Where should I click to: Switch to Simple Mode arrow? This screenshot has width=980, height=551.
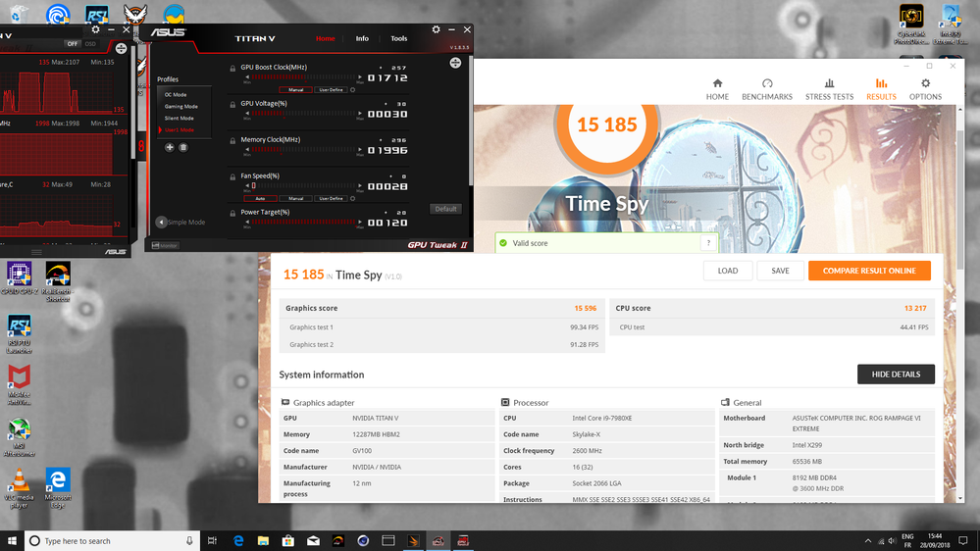(161, 222)
